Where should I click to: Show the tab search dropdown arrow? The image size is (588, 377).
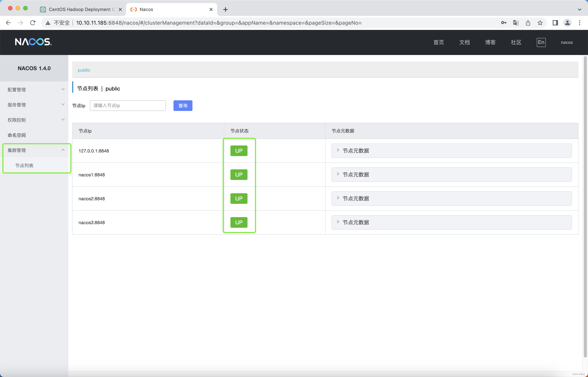[579, 9]
